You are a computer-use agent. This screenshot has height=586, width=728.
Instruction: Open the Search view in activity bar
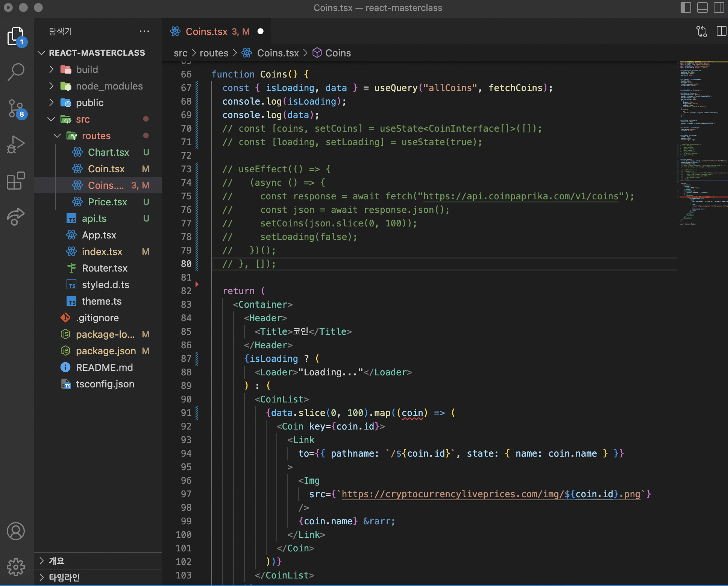pos(16,71)
